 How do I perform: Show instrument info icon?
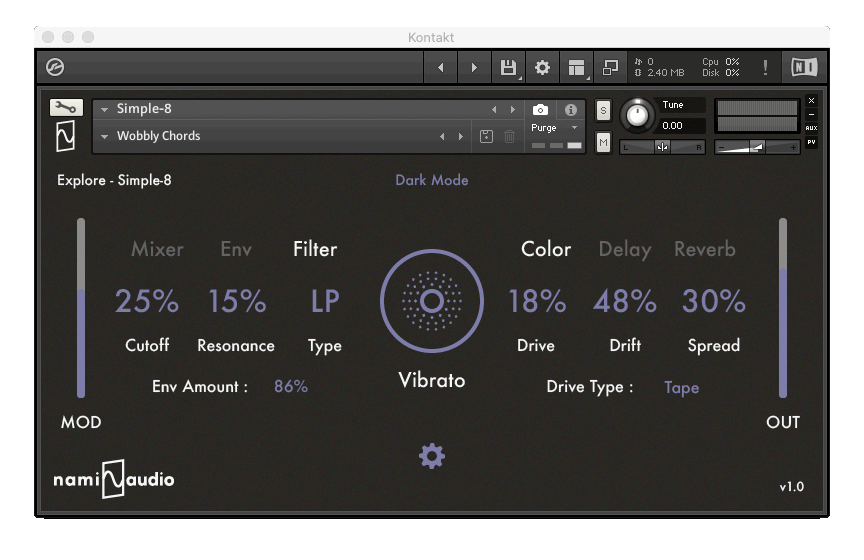(571, 110)
